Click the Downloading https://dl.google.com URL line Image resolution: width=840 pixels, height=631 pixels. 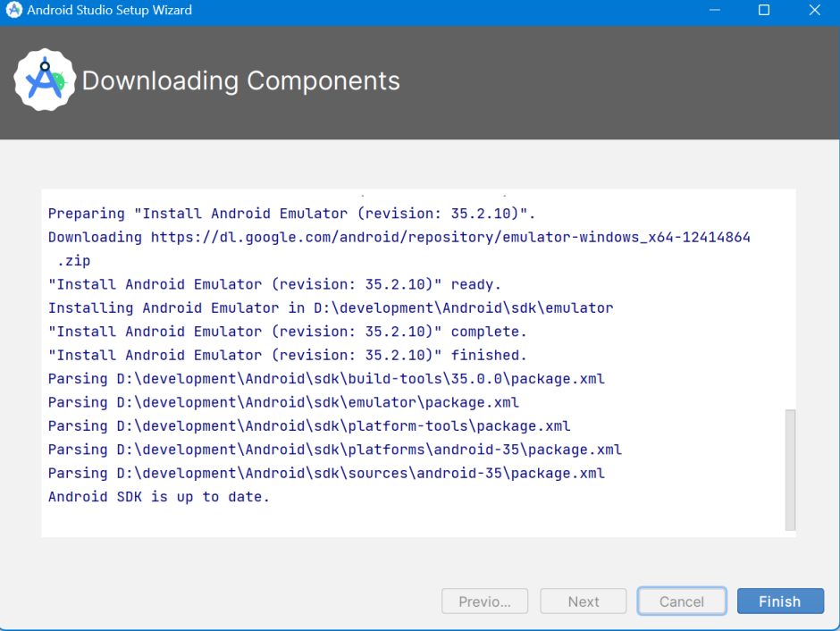399,237
